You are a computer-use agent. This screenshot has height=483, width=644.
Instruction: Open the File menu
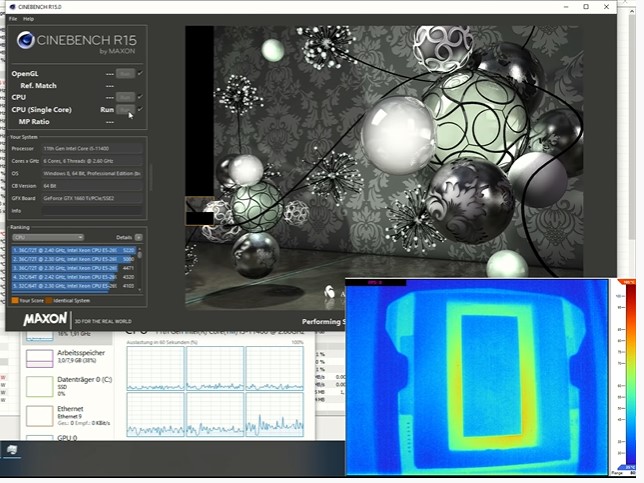[13, 19]
